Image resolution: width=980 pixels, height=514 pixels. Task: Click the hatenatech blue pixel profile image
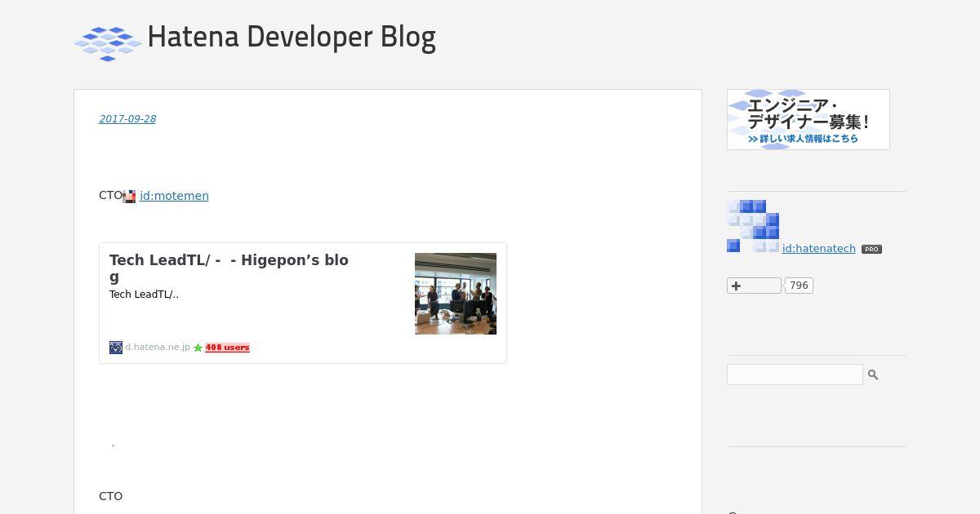pyautogui.click(x=753, y=226)
